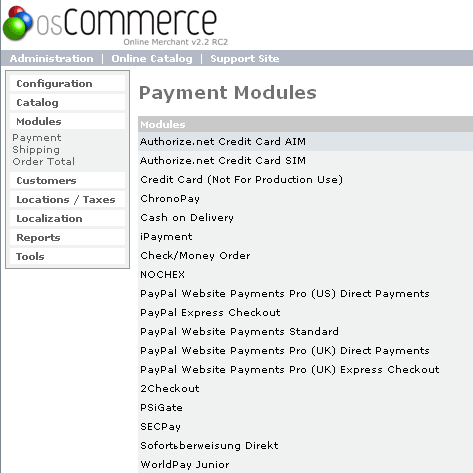Viewport: 473px width, 473px height.
Task: Visit the Support Site link
Action: pyautogui.click(x=245, y=59)
